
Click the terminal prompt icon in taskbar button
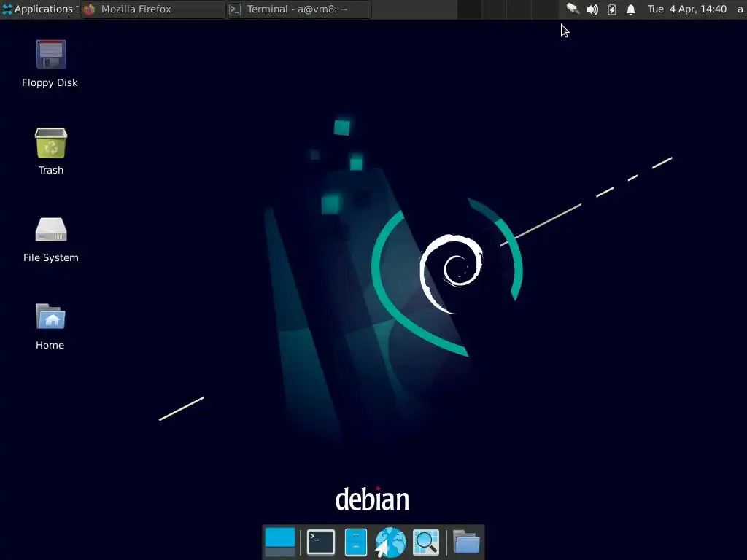click(x=235, y=9)
